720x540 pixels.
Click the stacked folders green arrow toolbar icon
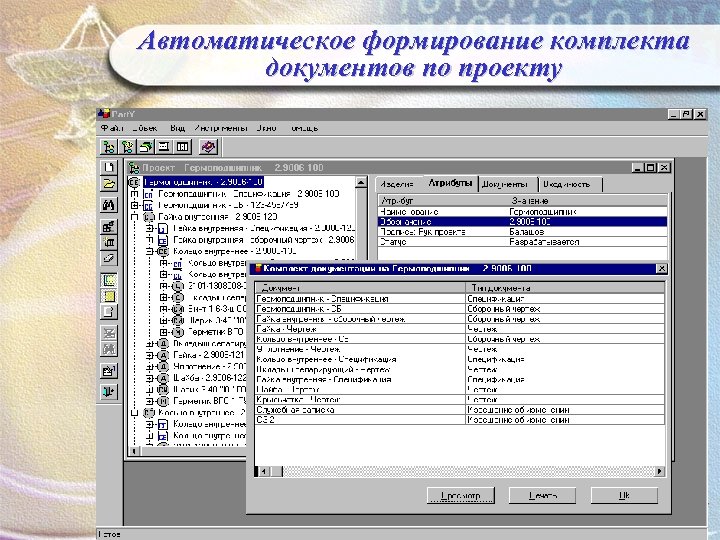[x=146, y=147]
